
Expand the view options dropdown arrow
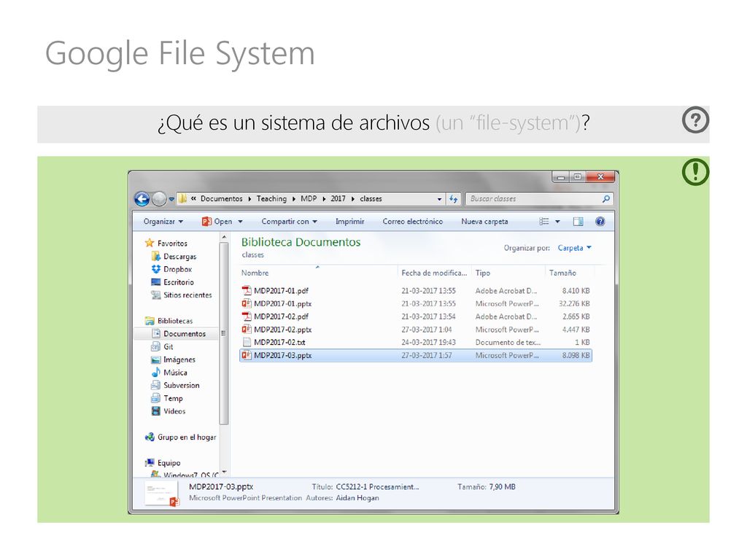557,222
